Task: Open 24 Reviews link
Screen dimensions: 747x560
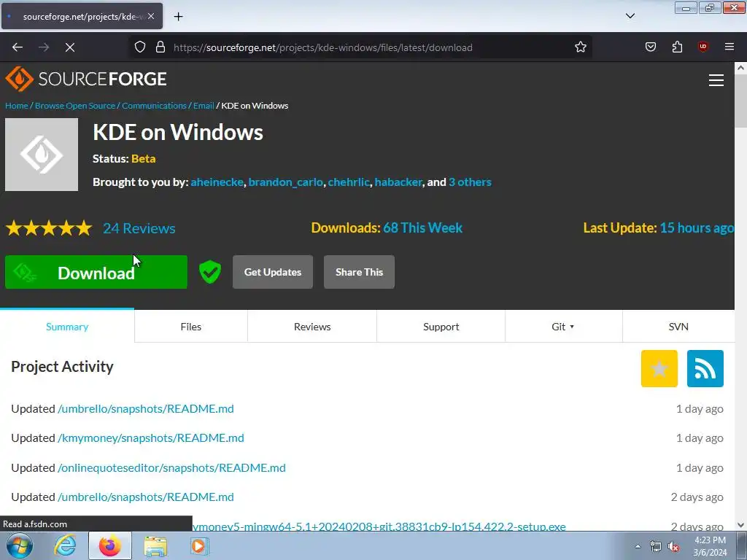Action: pyautogui.click(x=139, y=228)
